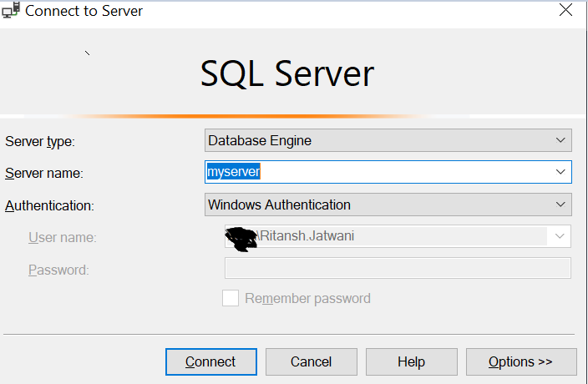Screen dimensions: 588x384
Task: Click the Password input field
Action: click(x=398, y=268)
